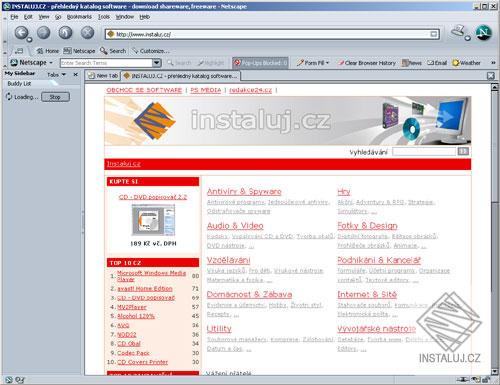Screen dimensions: 500x385
Task: Open the Email toolbar button
Action: (437, 63)
